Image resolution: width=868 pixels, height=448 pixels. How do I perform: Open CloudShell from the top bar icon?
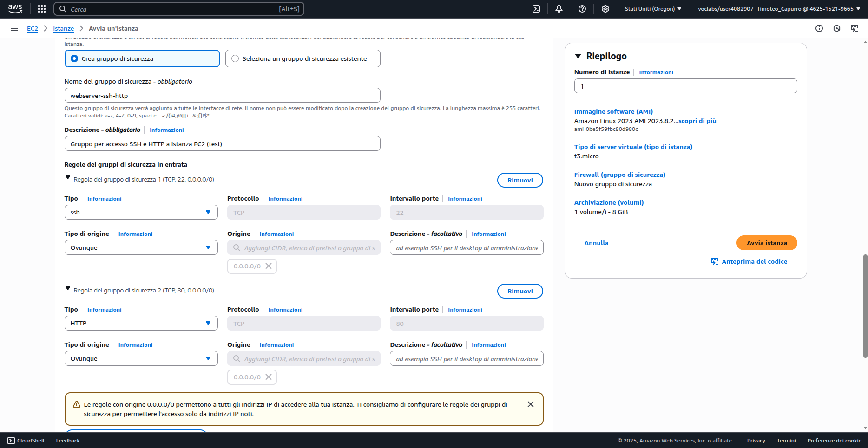(536, 9)
